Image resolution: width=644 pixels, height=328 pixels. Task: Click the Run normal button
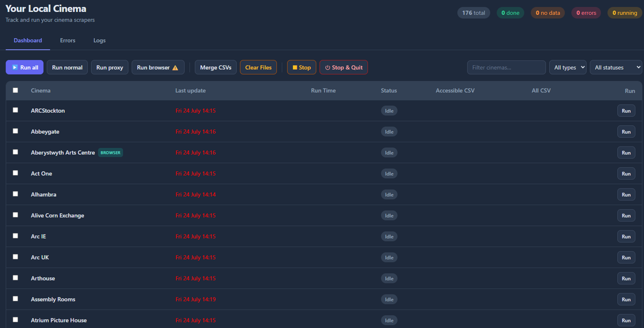pos(67,67)
